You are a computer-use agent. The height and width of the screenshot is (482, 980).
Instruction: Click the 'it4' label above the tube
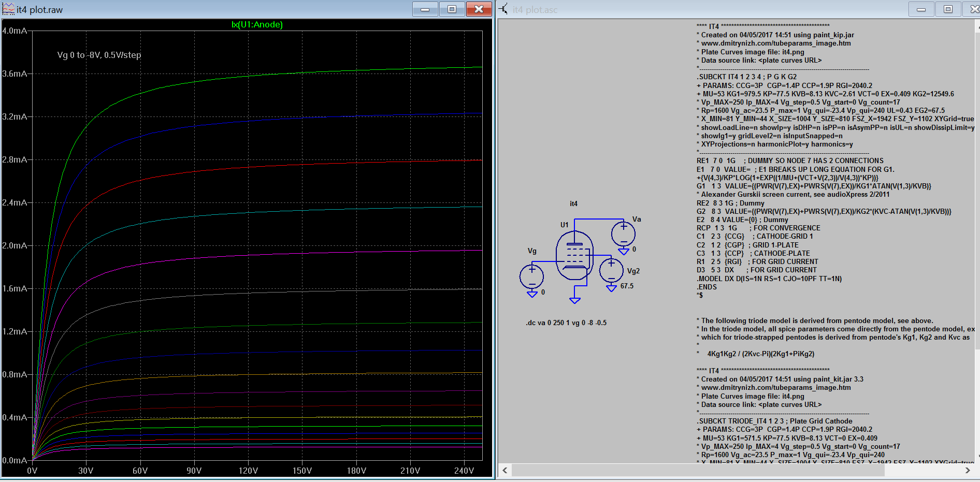[573, 203]
